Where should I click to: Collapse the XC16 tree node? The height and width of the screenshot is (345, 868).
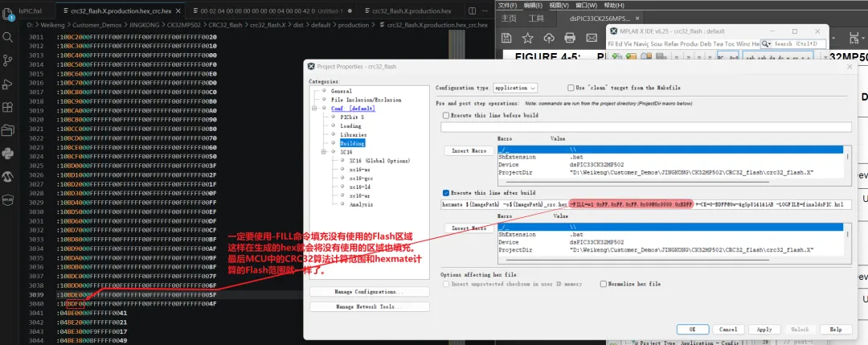[325, 152]
